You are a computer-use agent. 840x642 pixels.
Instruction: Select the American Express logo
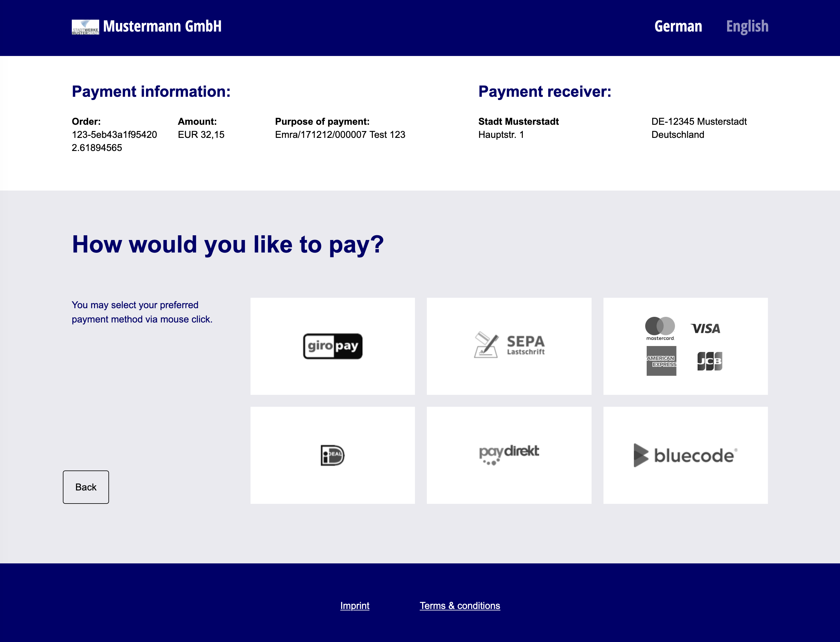pos(662,361)
